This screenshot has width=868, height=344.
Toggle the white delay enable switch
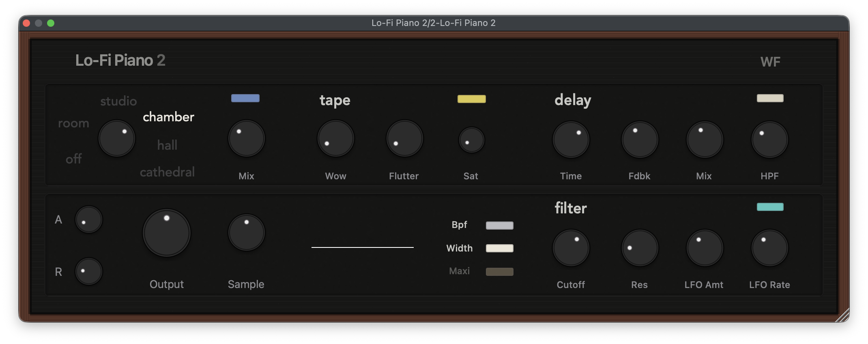pos(770,98)
